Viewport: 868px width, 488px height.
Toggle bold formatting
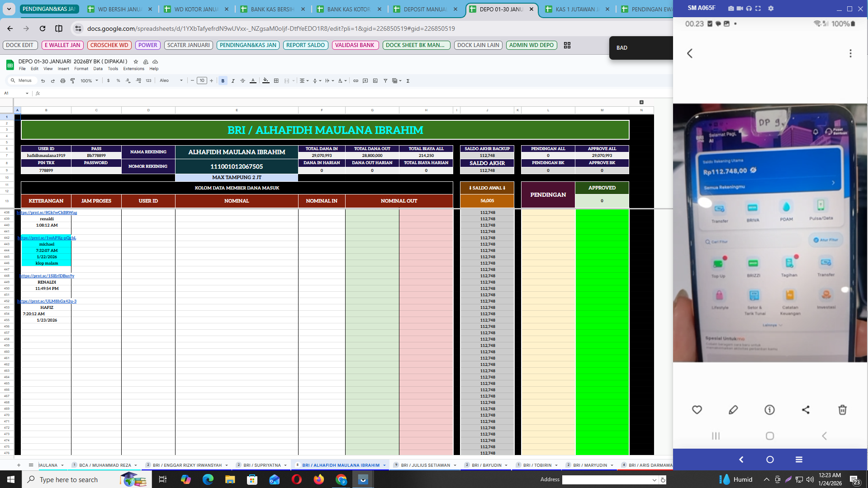(223, 81)
